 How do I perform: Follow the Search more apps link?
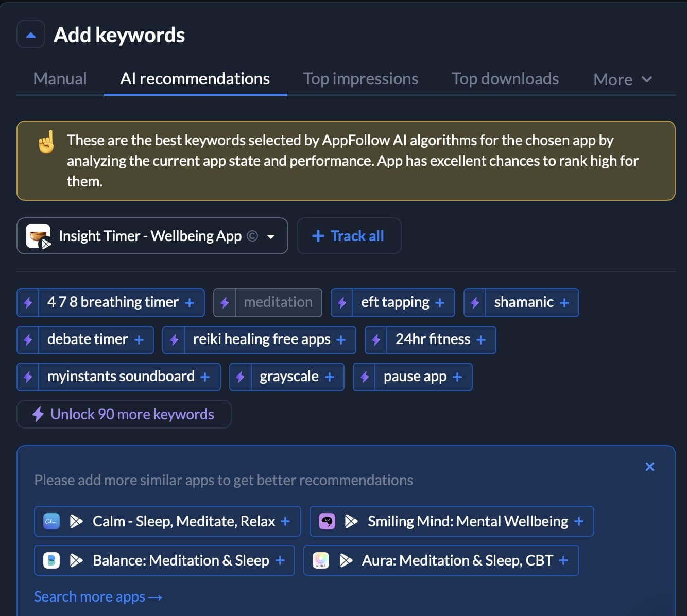click(x=98, y=597)
